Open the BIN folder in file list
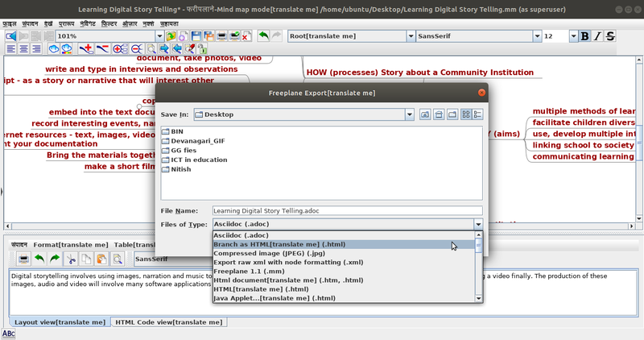644x340 pixels. tap(172, 131)
